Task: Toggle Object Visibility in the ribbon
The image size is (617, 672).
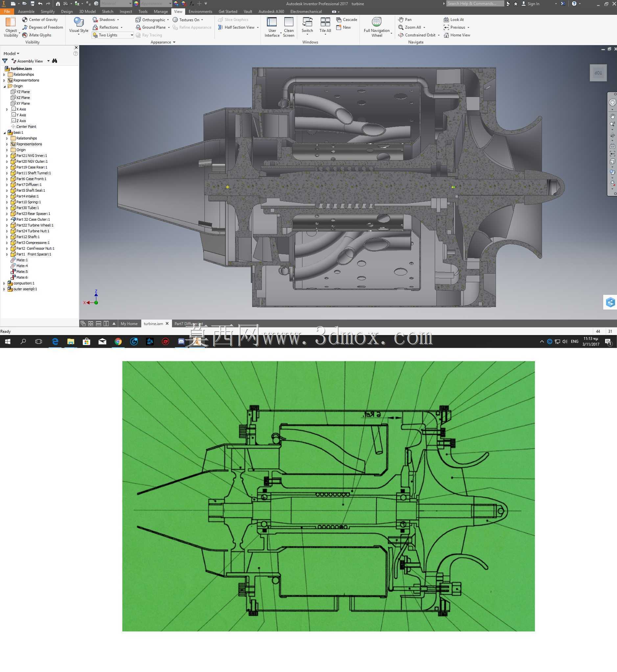Action: pyautogui.click(x=11, y=27)
